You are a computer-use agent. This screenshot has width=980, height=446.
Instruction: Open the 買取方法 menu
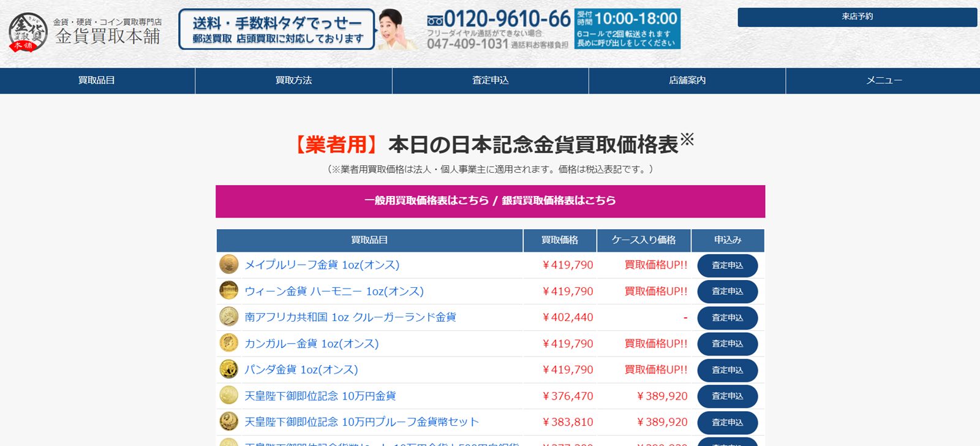pyautogui.click(x=294, y=81)
